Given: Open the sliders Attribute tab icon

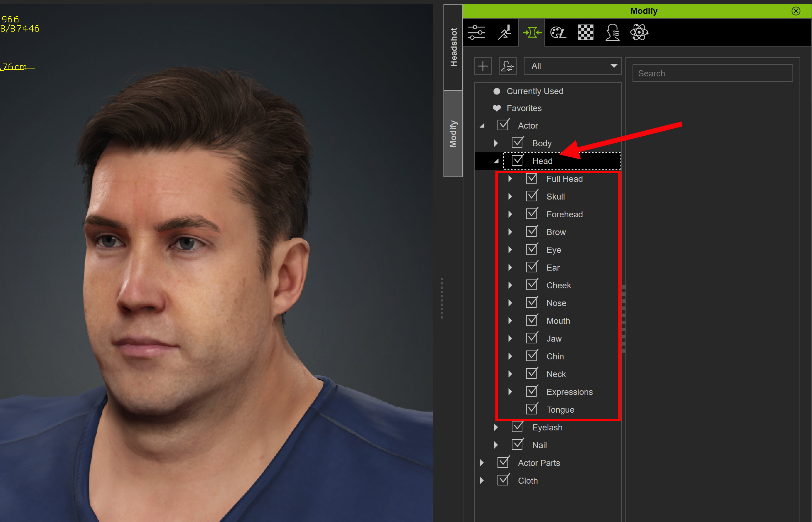Looking at the screenshot, I should click(x=476, y=33).
